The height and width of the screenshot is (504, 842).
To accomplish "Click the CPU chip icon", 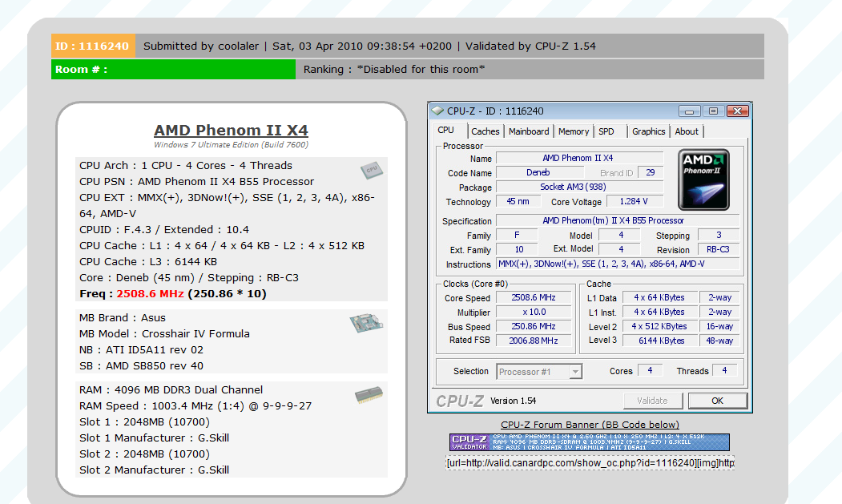I will tap(371, 170).
